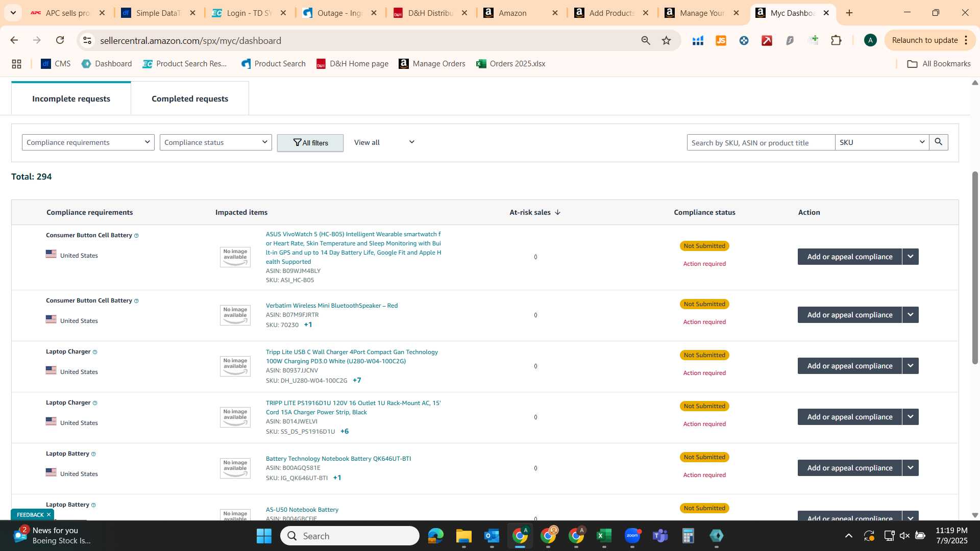Click the page vertical scrollbar thumb

point(975,268)
